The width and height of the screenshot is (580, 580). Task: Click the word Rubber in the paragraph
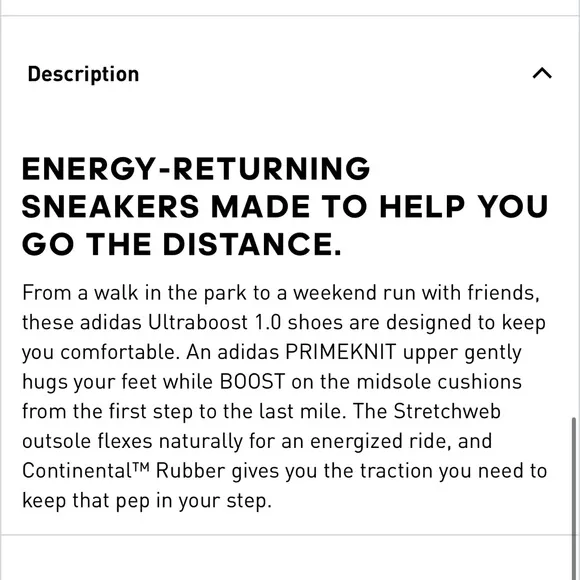[x=190, y=471]
